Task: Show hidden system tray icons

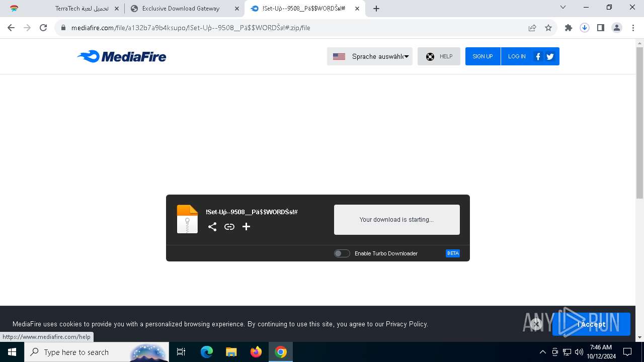Action: coord(542,352)
